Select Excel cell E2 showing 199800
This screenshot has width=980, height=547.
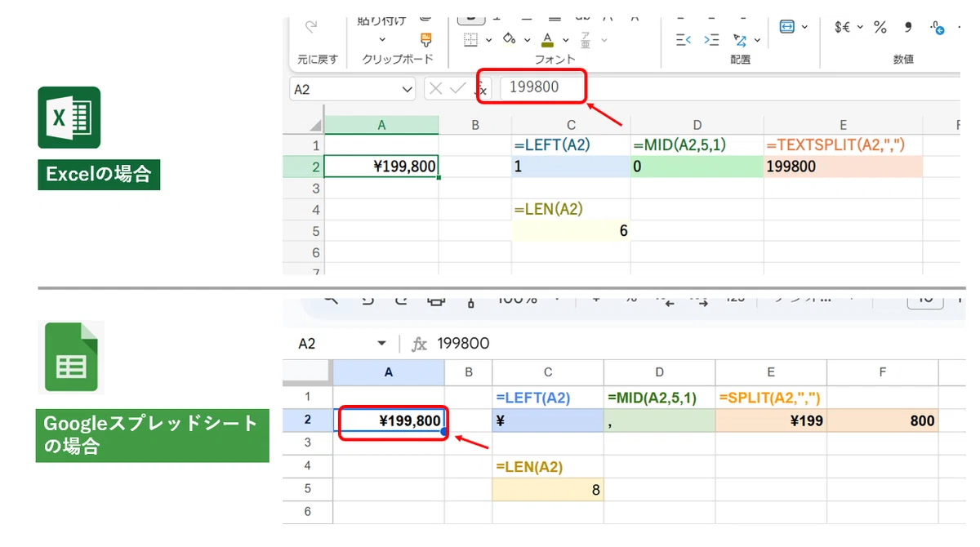point(843,167)
